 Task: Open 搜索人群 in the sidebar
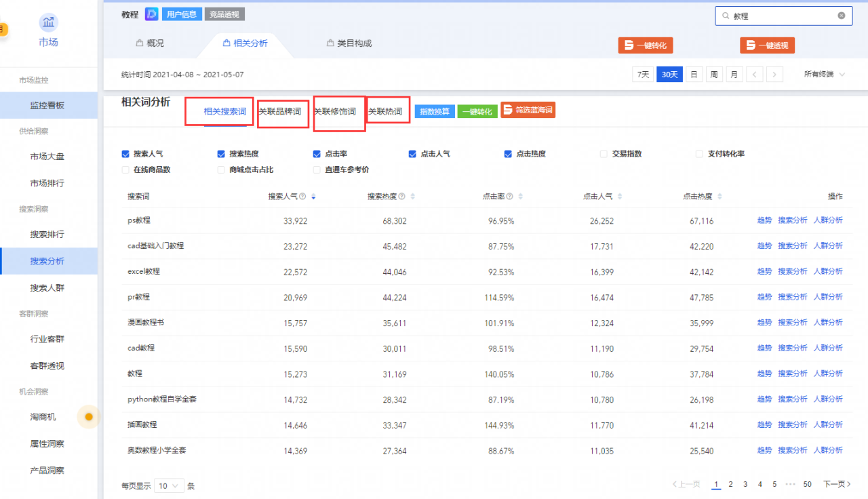[47, 288]
